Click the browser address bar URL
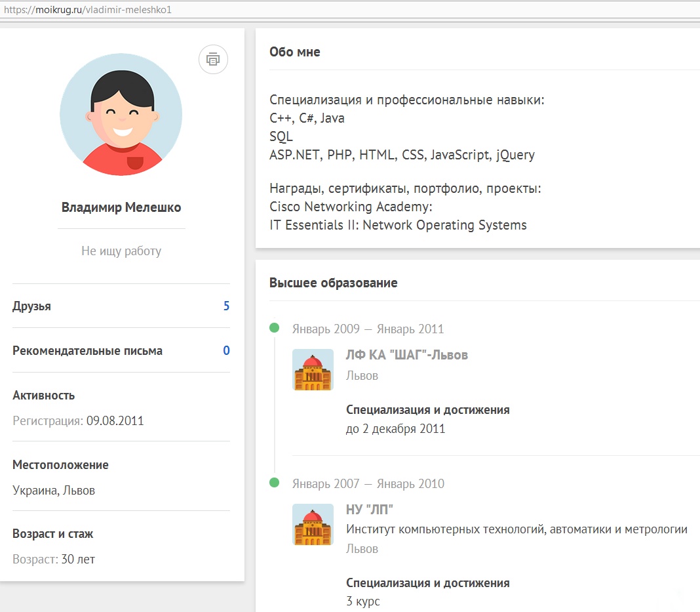Screen dimensions: 700x612 click(x=88, y=9)
